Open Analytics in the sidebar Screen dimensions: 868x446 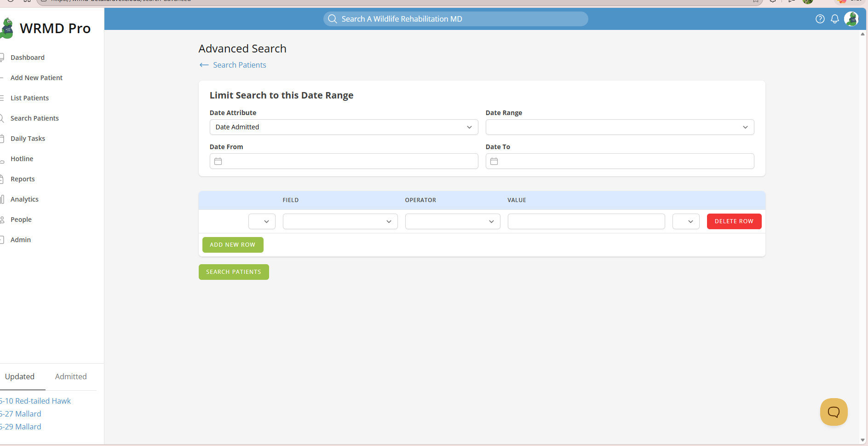coord(24,199)
